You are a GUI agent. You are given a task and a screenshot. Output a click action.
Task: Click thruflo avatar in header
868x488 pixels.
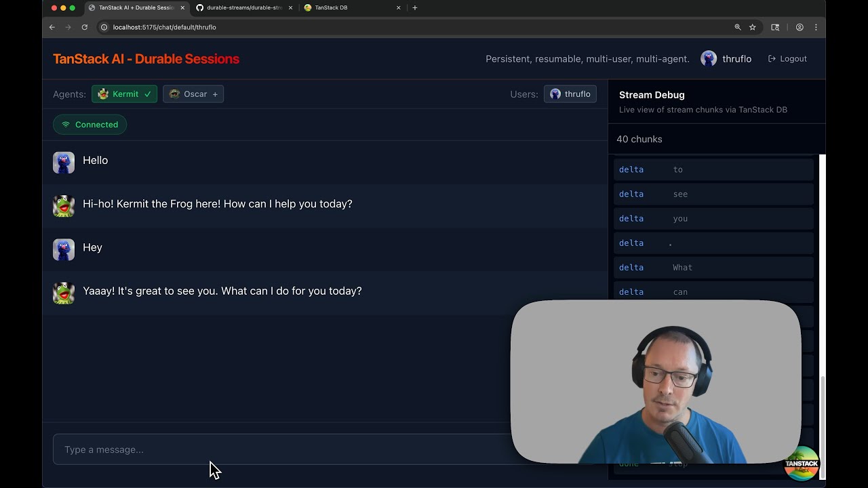tap(709, 59)
